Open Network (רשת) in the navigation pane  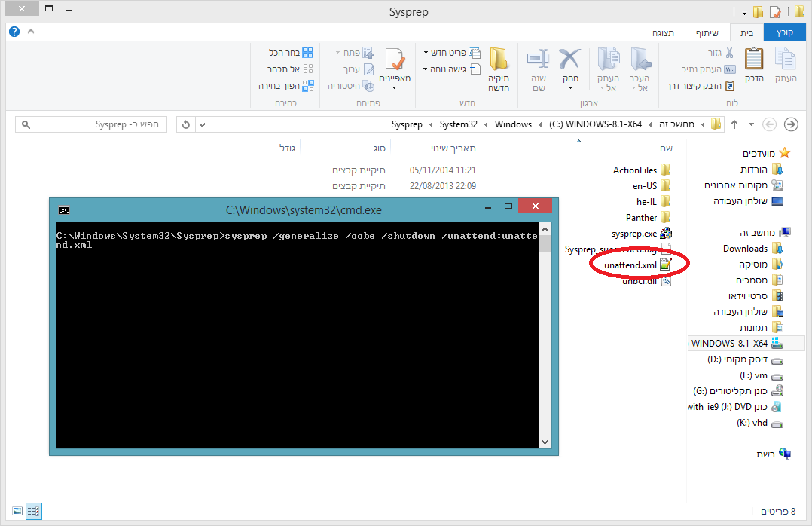[x=773, y=454]
